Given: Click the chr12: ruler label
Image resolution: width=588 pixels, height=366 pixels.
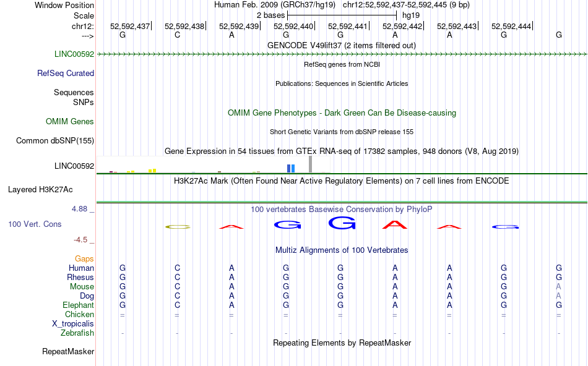Looking at the screenshot, I should [83, 26].
